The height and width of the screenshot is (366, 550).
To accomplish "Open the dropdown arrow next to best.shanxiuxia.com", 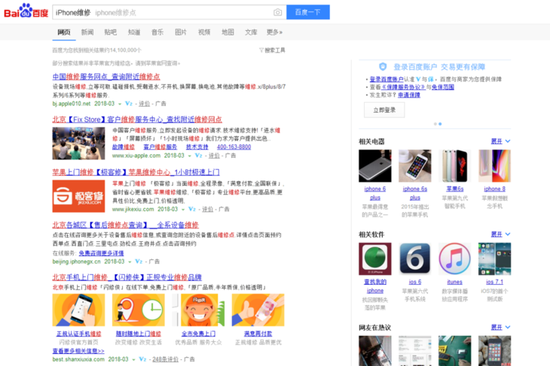I will click(x=134, y=360).
